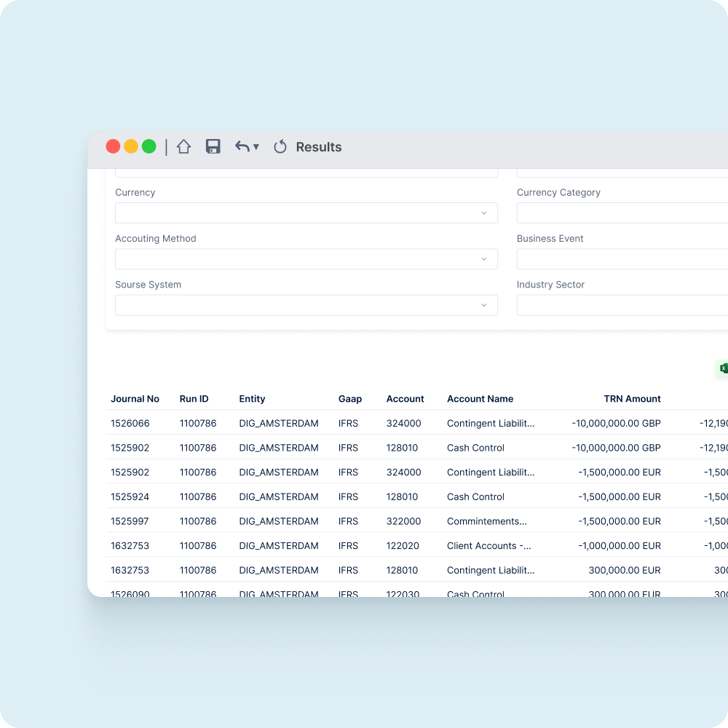
Task: Click the Undo arrow icon
Action: click(241, 146)
